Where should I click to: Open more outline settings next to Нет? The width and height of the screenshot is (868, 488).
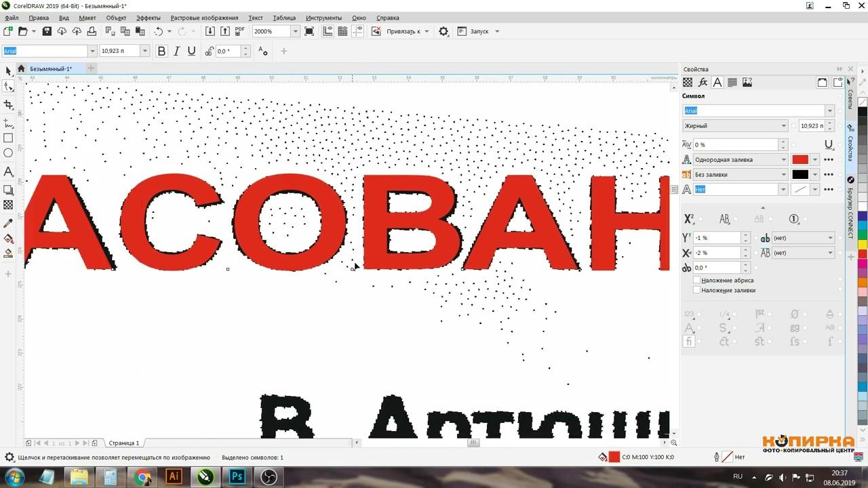click(x=829, y=189)
